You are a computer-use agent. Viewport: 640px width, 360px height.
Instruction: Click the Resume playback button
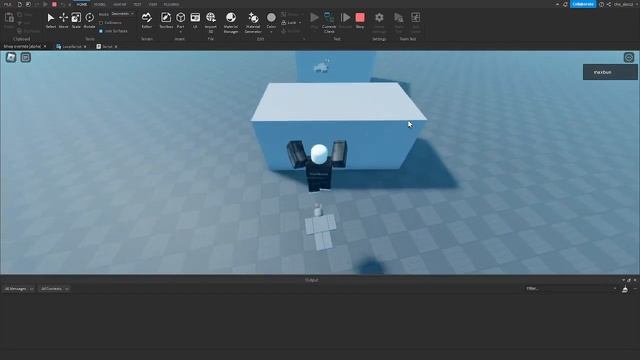click(x=345, y=20)
